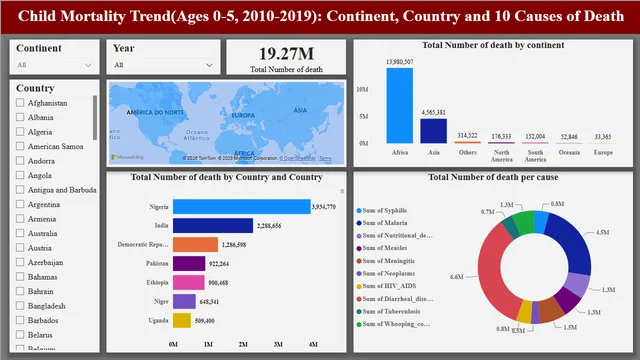The height and width of the screenshot is (360, 640).
Task: Select Sum of Nutritional deficiencies legend item
Action: (394, 236)
